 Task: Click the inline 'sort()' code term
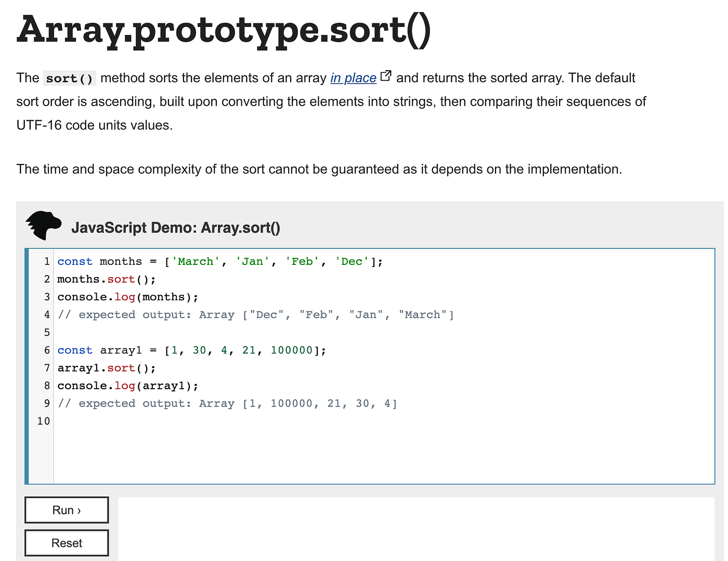[x=70, y=79]
